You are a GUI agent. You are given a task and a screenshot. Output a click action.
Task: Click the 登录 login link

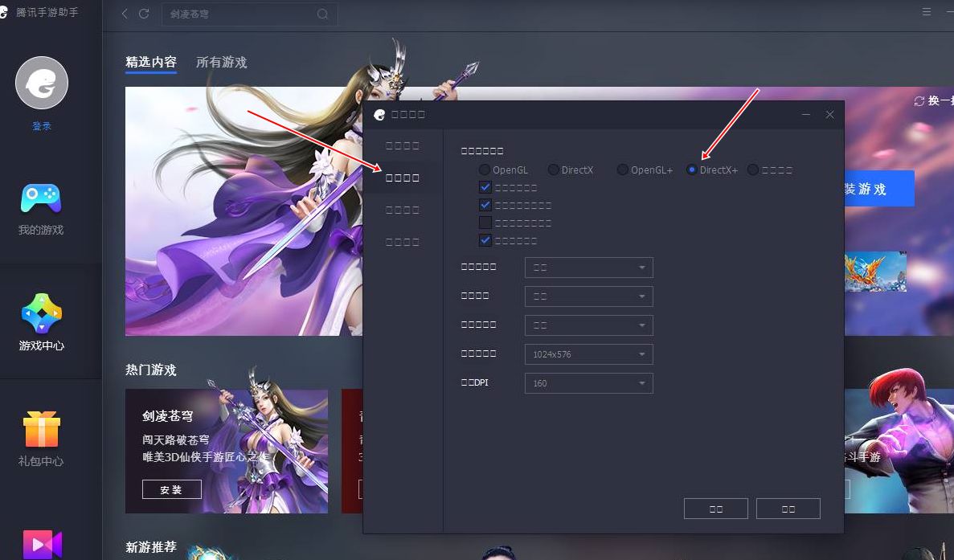tap(41, 126)
